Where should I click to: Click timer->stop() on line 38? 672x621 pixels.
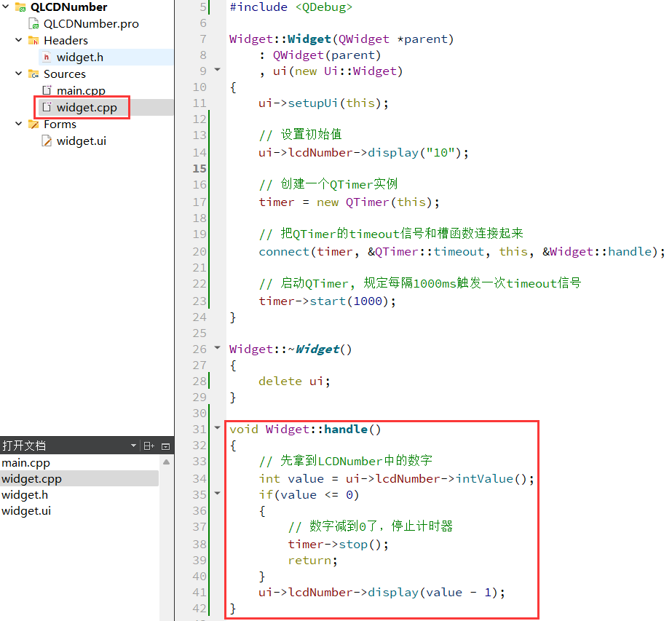tap(338, 545)
